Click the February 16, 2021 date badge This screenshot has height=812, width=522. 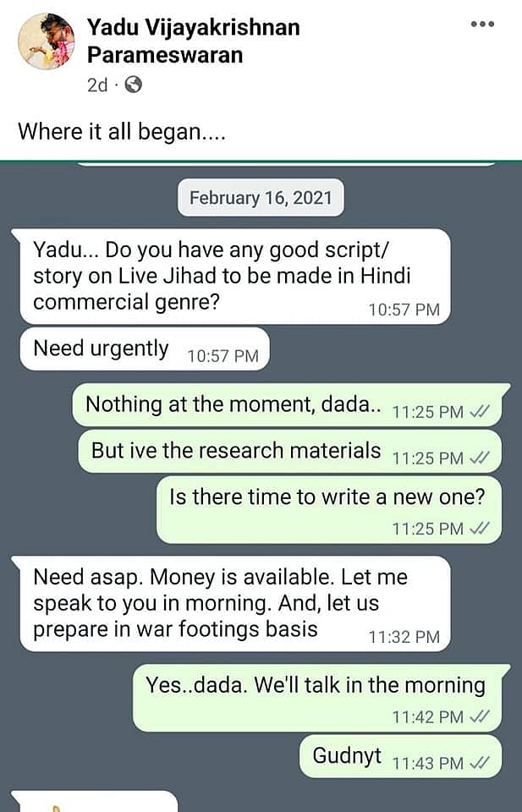click(x=261, y=198)
